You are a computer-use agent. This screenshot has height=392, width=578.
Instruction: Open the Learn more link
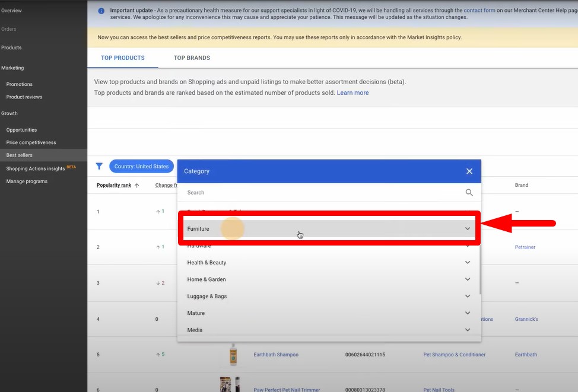(x=352, y=93)
